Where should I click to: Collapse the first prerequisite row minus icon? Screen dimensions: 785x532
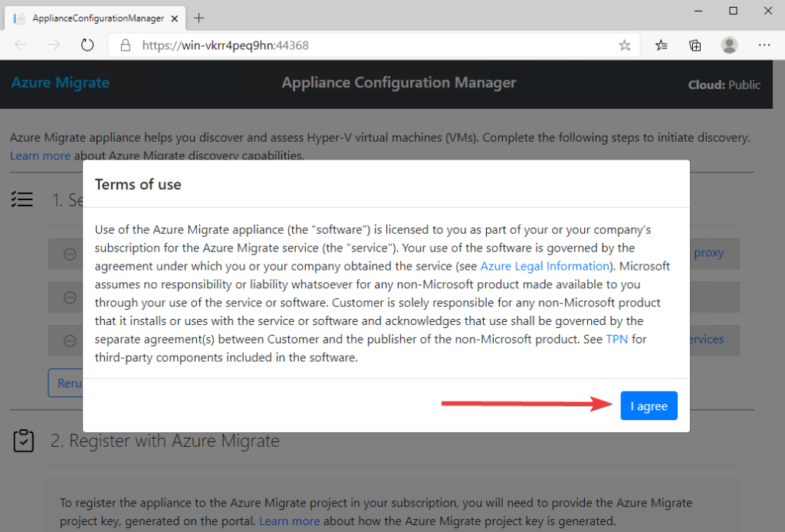70,255
